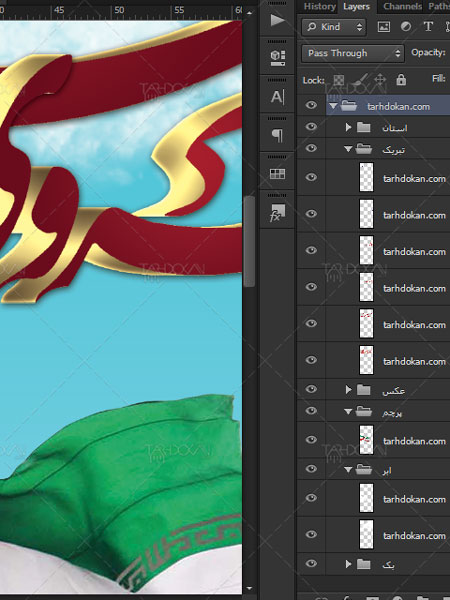Open the Actions panel play icon

[277, 20]
